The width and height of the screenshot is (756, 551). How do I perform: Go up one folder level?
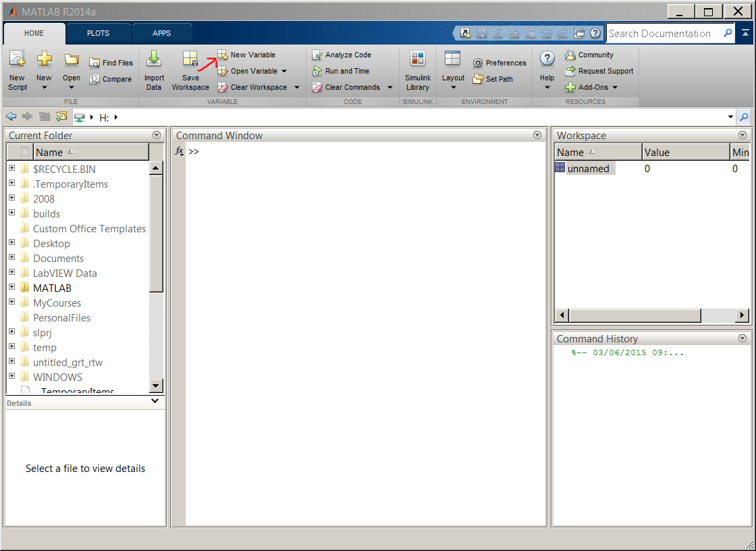[45, 117]
